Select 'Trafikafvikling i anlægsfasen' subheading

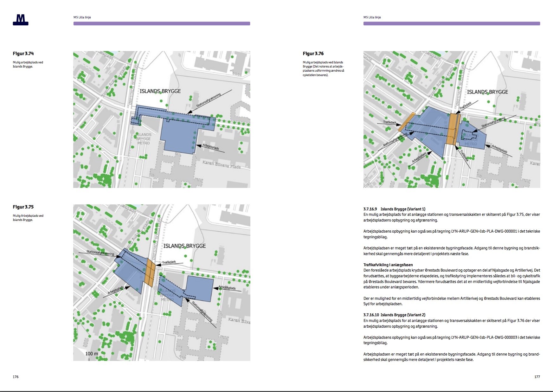click(x=388, y=265)
